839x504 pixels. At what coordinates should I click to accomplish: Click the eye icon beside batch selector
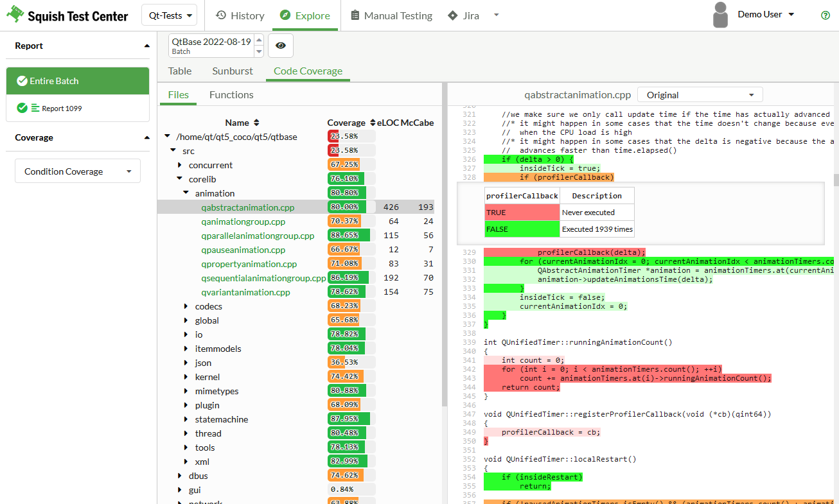[x=281, y=46]
